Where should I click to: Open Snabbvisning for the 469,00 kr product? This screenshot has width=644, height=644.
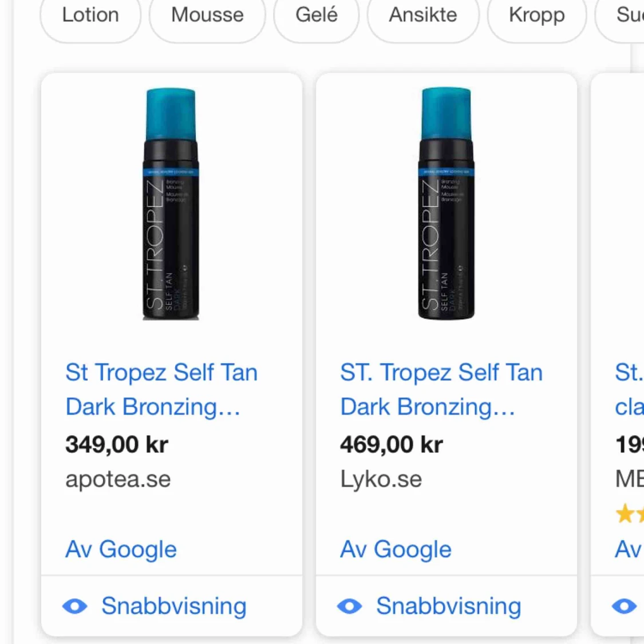448,606
